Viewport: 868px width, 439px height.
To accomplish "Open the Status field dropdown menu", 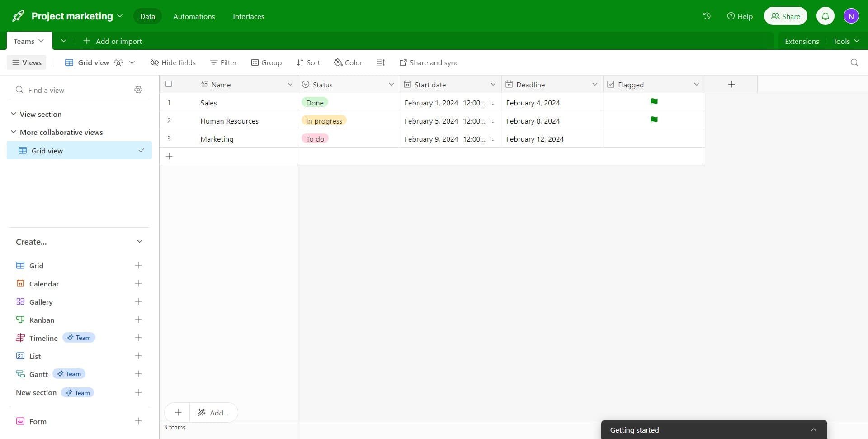I will point(392,84).
